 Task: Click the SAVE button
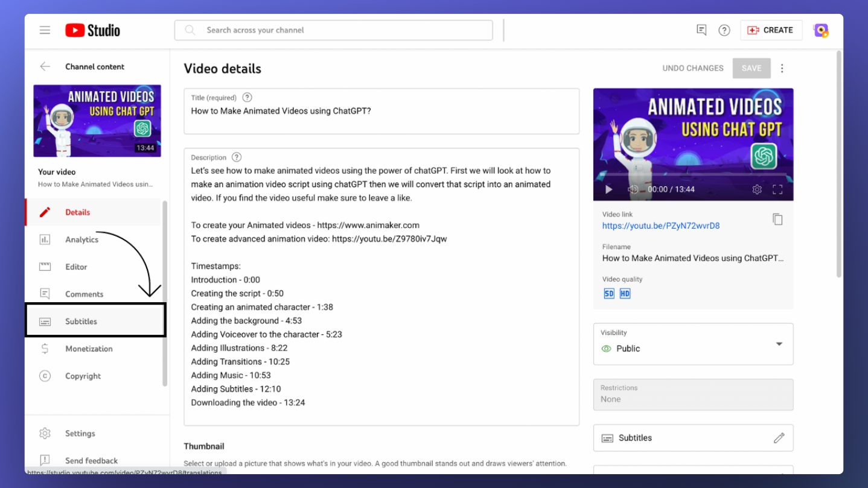tap(752, 68)
